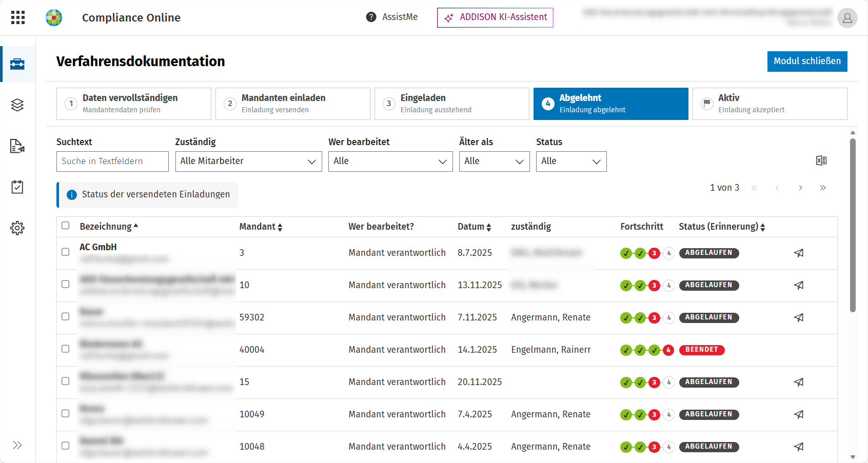Image resolution: width=868 pixels, height=463 pixels.
Task: Check the Mandant 40004 row checkbox
Action: (65, 349)
